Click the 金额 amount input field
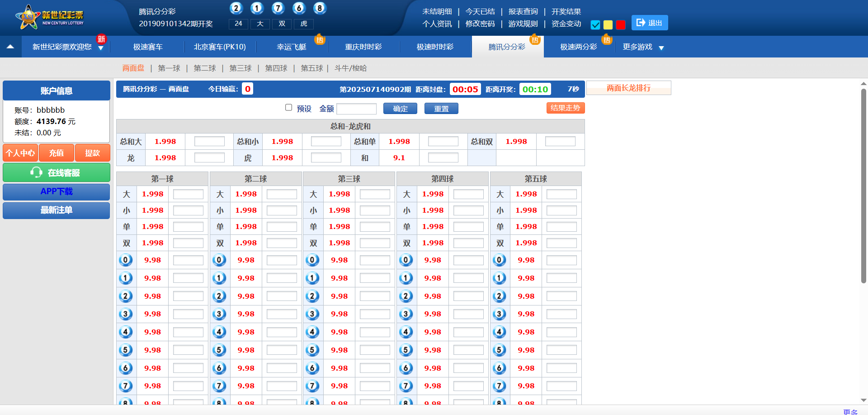 (356, 109)
